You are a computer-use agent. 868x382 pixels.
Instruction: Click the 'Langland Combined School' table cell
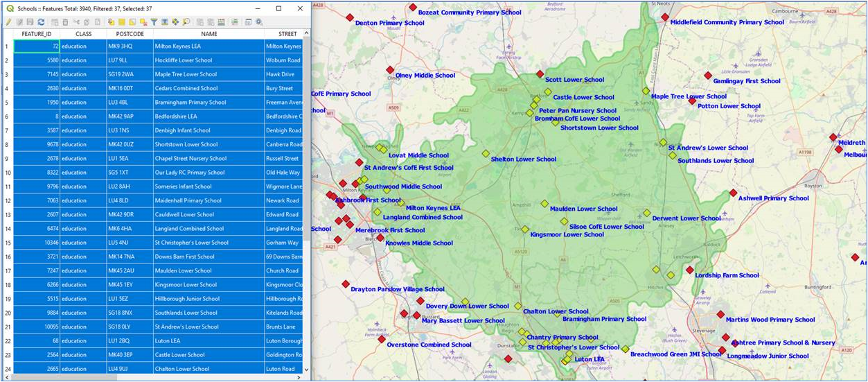[209, 229]
